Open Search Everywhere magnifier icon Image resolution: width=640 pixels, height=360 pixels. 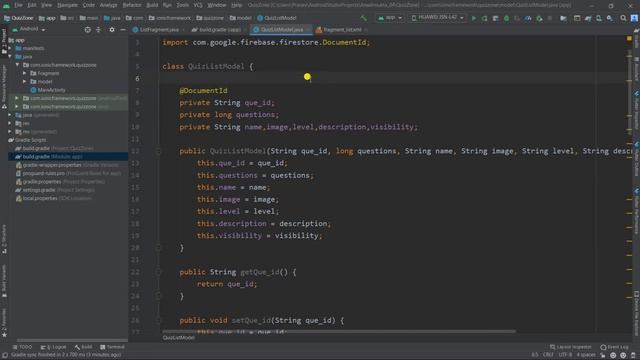pyautogui.click(x=623, y=18)
